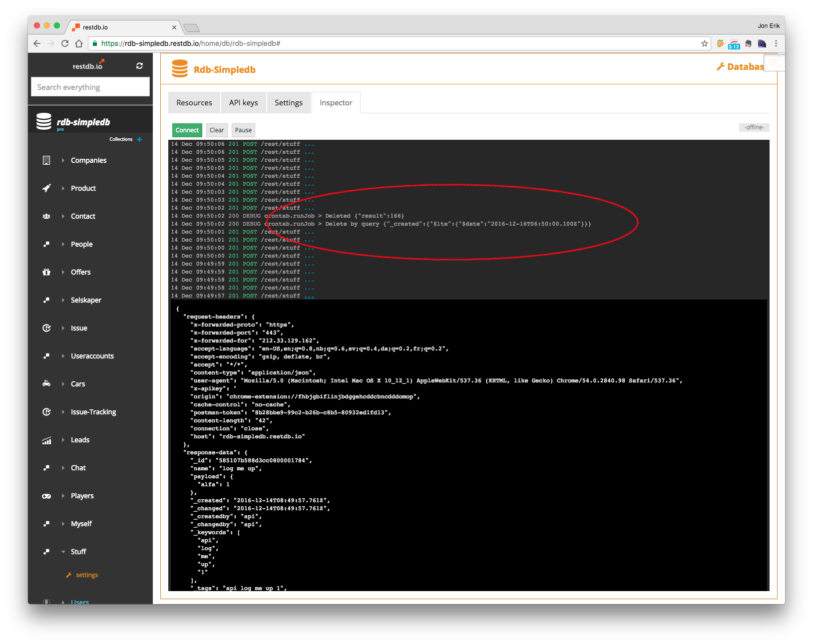The image size is (813, 644).
Task: Click the Contact people-group icon
Action: click(46, 216)
